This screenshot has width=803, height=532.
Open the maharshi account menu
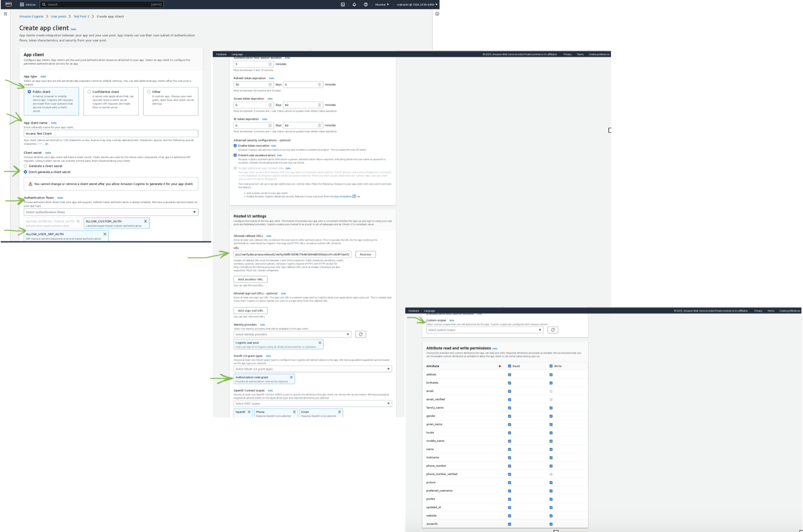(417, 5)
